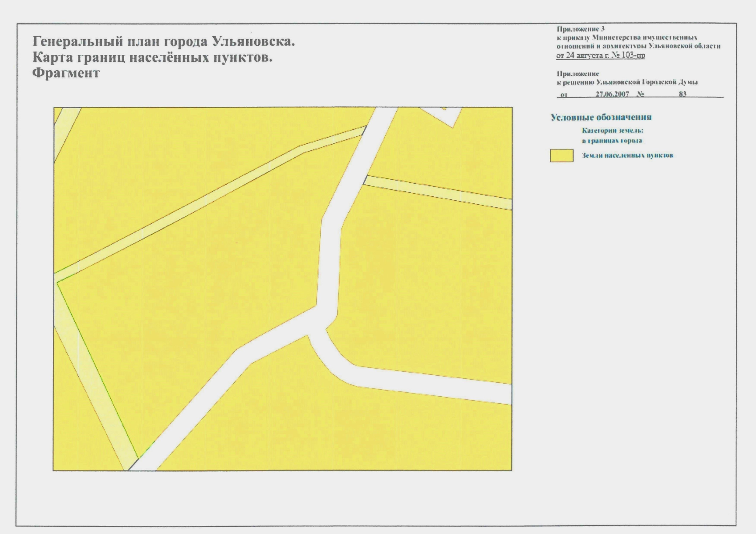This screenshot has height=534, width=756.
Task: Click the 'в границах города' legend text
Action: [x=612, y=141]
